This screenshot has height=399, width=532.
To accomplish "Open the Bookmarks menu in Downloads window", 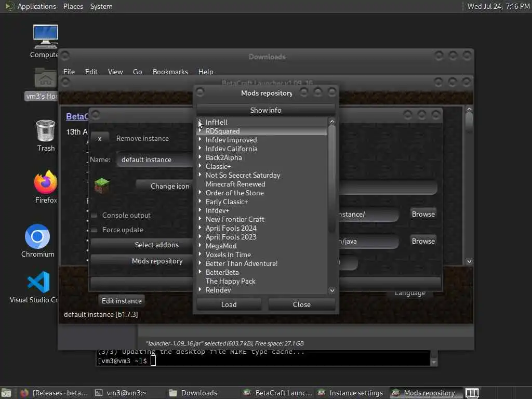I will point(170,72).
